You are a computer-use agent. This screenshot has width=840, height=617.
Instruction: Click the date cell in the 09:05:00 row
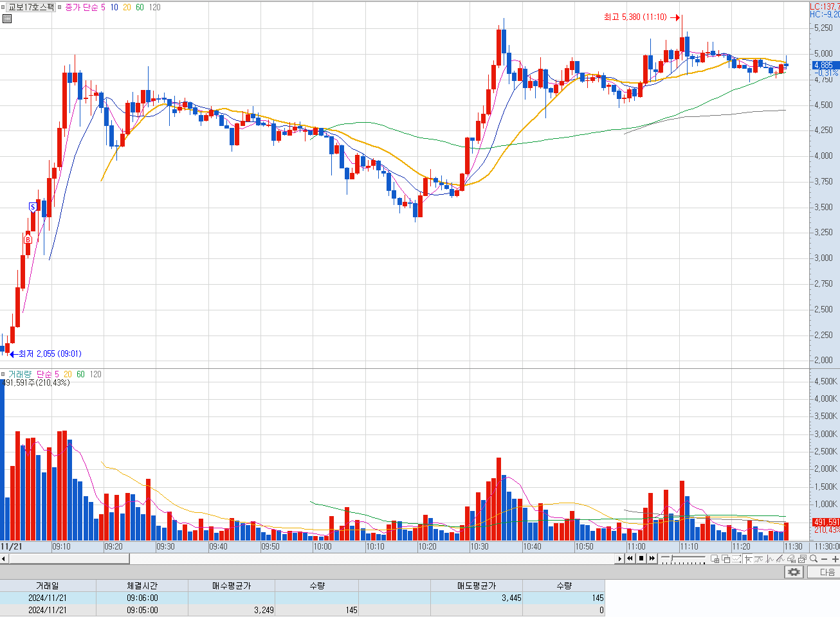pos(48,610)
